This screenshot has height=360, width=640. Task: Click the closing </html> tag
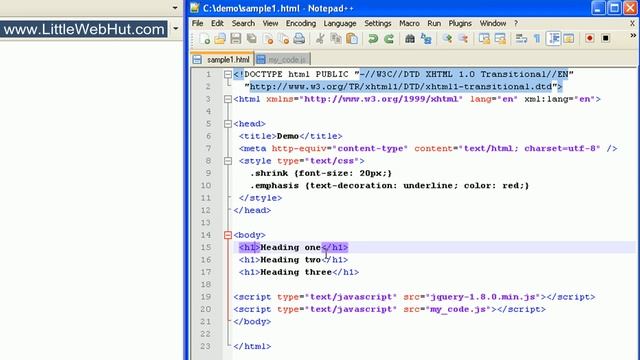click(x=252, y=346)
